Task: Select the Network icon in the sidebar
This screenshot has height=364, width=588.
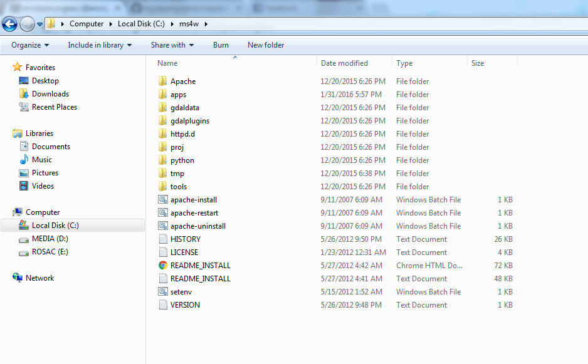Action: [x=18, y=278]
